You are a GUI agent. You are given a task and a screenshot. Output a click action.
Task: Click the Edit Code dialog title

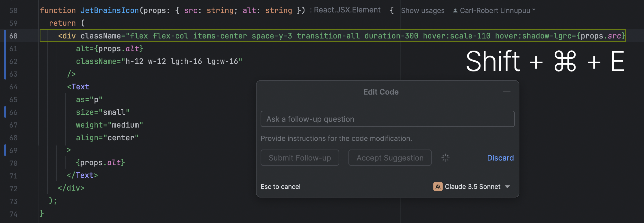coord(381,92)
